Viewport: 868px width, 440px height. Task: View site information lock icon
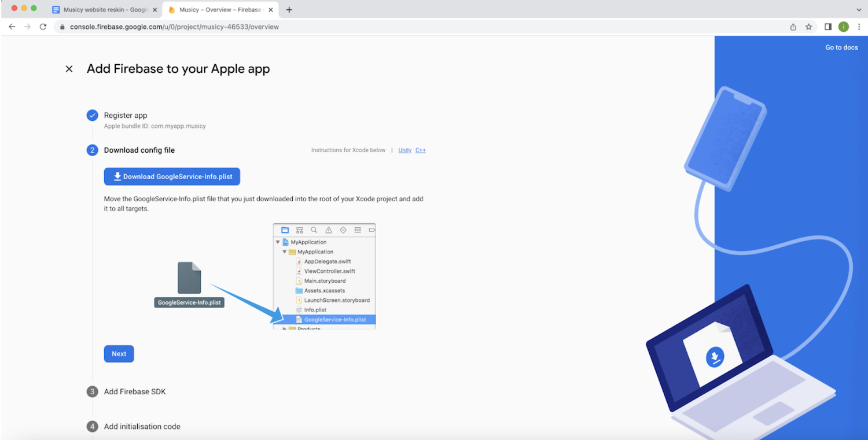[62, 27]
